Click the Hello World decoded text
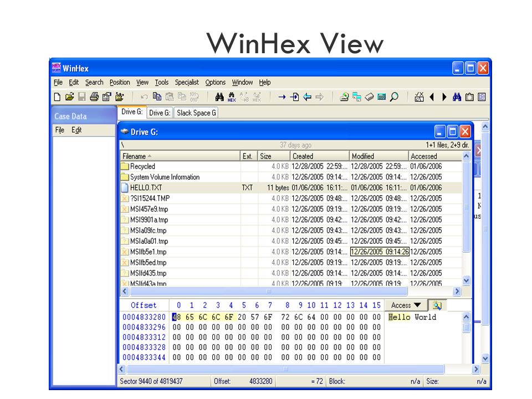The width and height of the screenshot is (532, 399). coord(412,317)
